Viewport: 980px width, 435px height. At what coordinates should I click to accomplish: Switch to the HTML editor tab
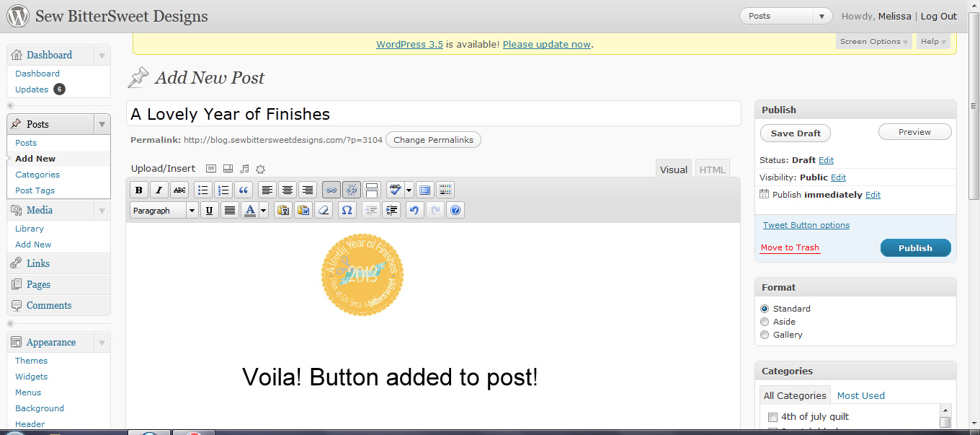[712, 170]
